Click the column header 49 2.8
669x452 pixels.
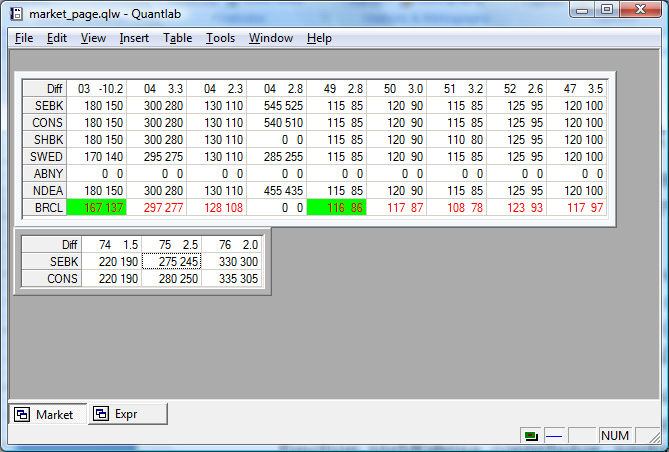coord(337,88)
